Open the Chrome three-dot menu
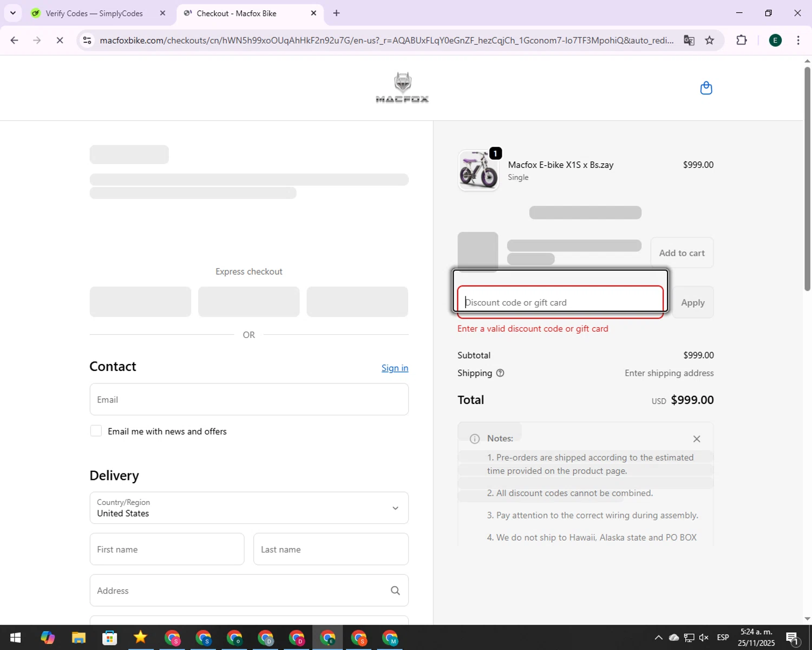Image resolution: width=812 pixels, height=650 pixels. (x=798, y=40)
